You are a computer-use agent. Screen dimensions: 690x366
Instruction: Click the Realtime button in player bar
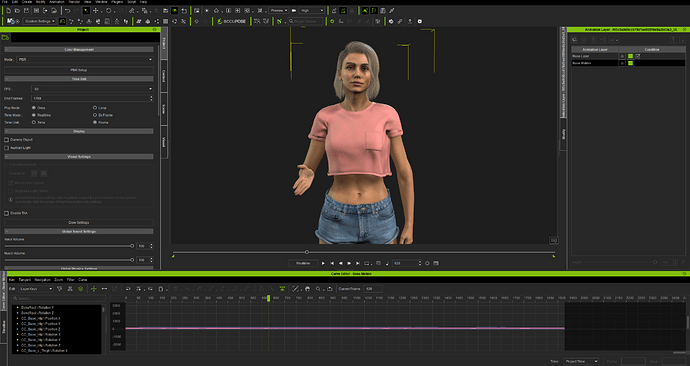point(303,263)
